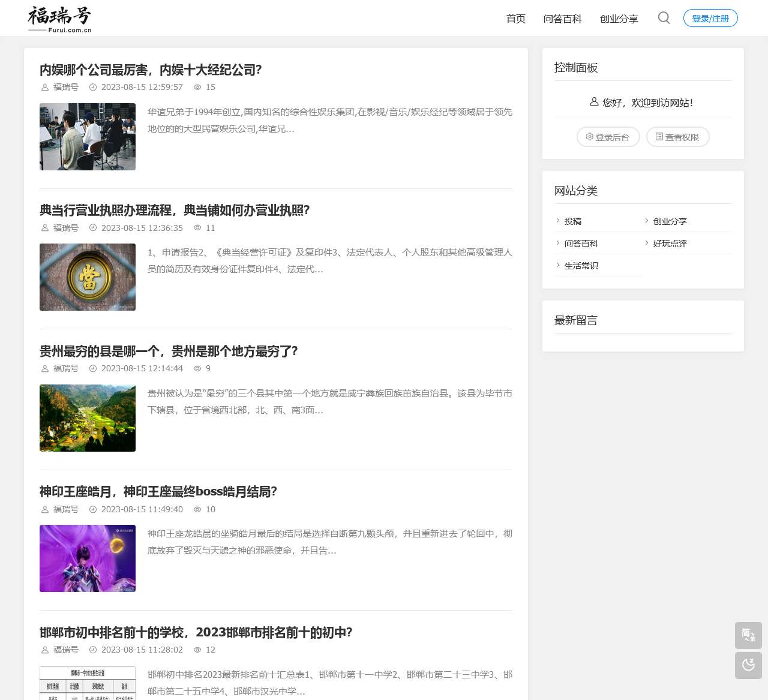This screenshot has height=700, width=768.
Task: Open sidebar 创业分享 category link
Action: pyautogui.click(x=670, y=221)
